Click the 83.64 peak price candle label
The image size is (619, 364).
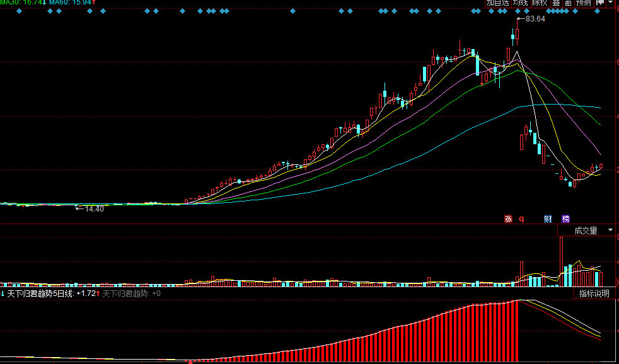pyautogui.click(x=535, y=19)
